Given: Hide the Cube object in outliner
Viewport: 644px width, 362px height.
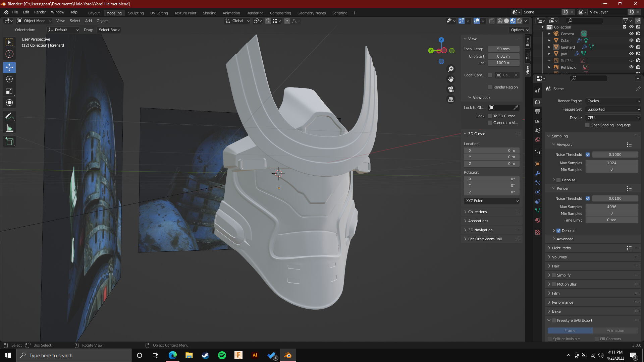Looking at the screenshot, I should [x=631, y=41].
